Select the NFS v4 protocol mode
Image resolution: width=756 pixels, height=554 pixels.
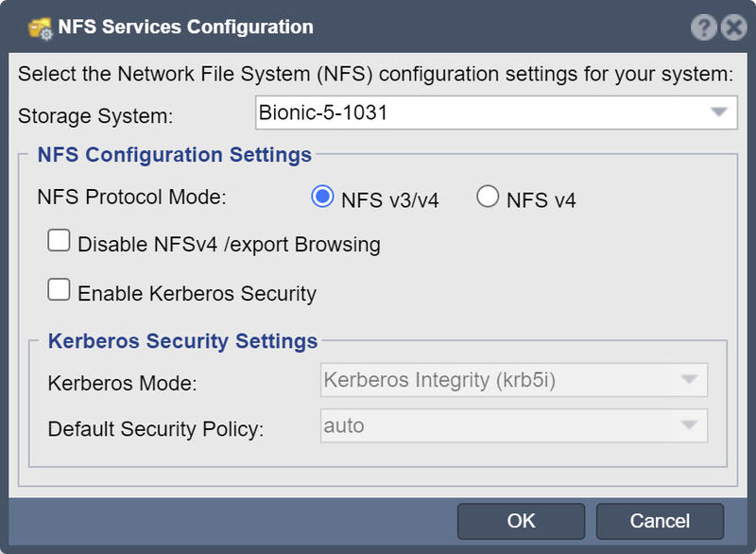click(487, 197)
